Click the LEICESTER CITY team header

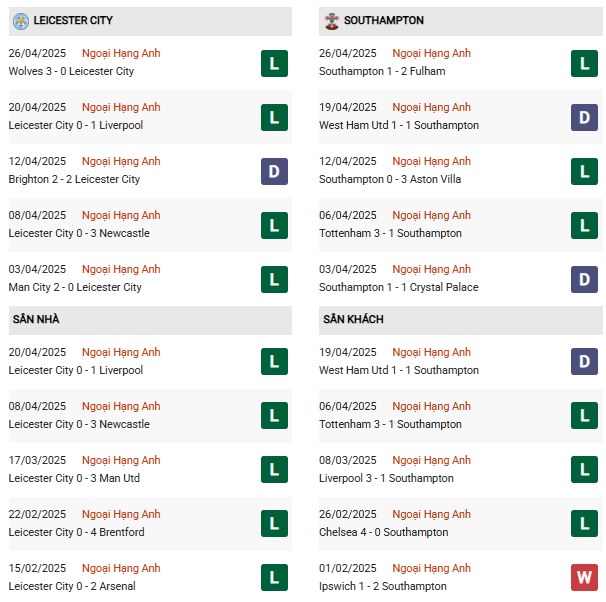150,21
